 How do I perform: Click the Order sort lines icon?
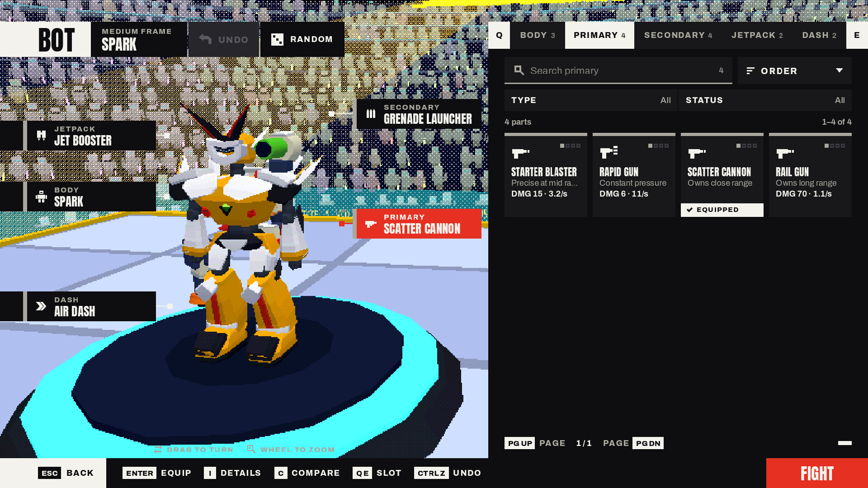click(x=750, y=70)
